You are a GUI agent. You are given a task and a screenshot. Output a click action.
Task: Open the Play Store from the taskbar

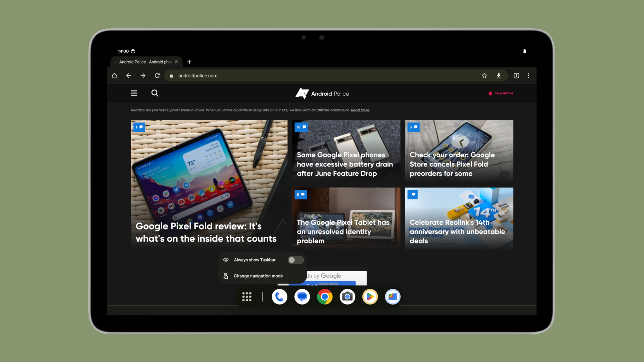pos(370,297)
